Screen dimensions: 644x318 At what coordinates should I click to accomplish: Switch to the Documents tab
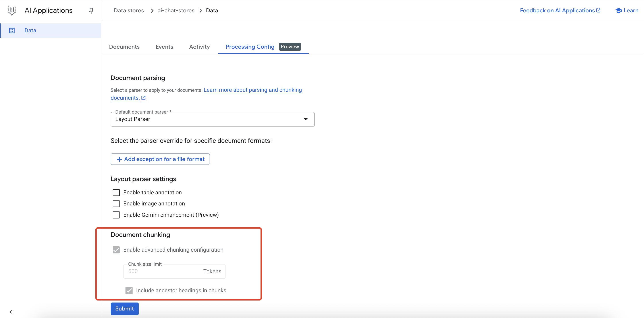click(x=124, y=47)
